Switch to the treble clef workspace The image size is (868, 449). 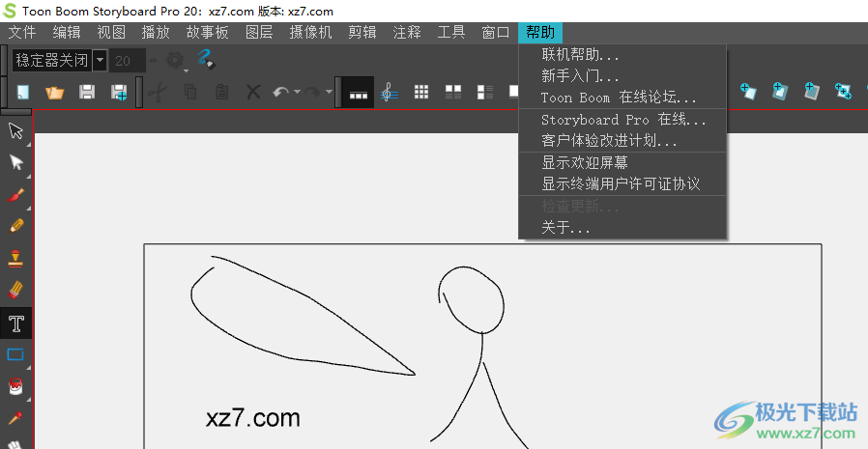tap(390, 92)
